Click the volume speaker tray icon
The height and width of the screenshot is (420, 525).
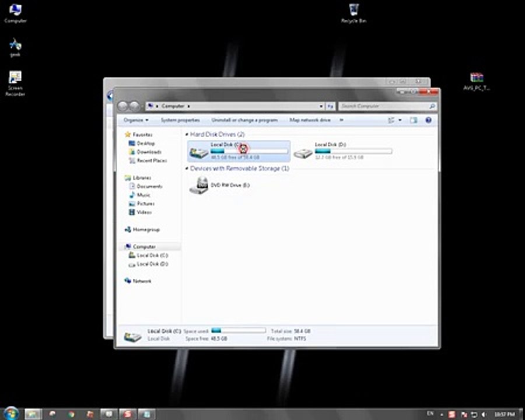(x=484, y=415)
